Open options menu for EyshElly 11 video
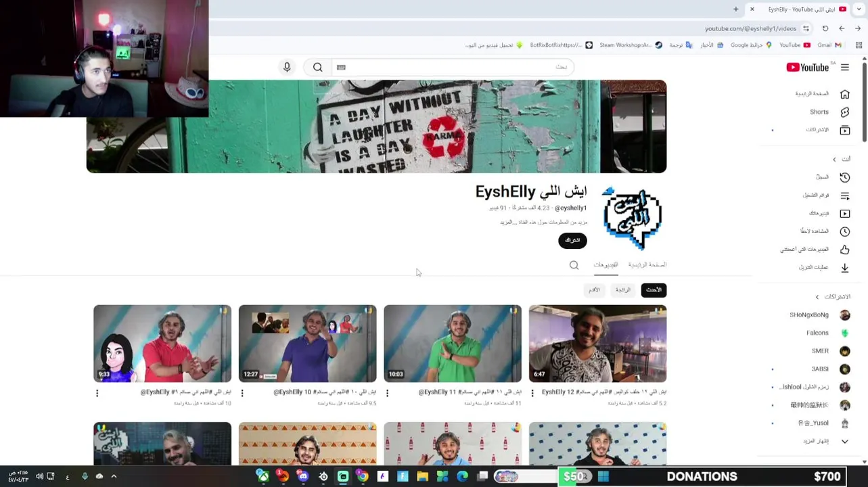This screenshot has width=868, height=487. [387, 393]
